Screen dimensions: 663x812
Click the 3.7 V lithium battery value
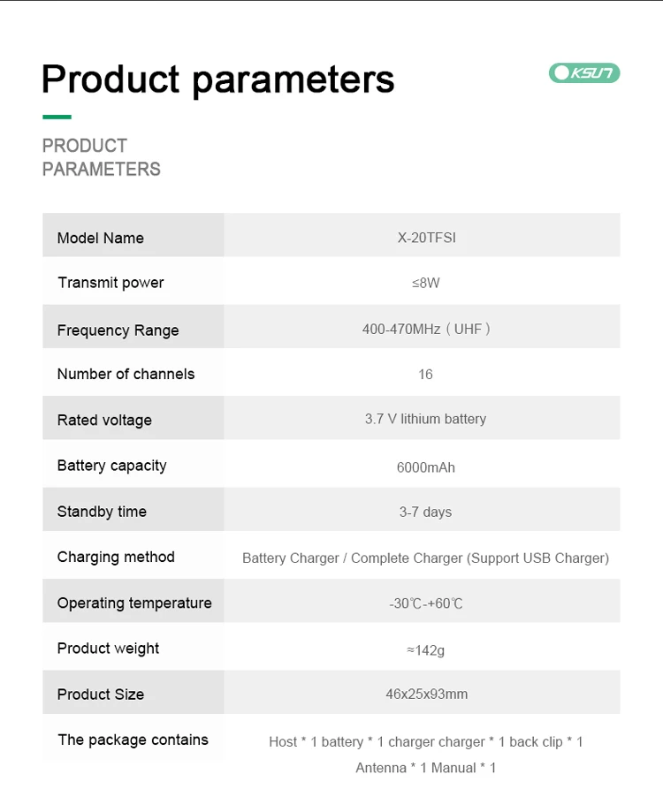pos(425,419)
